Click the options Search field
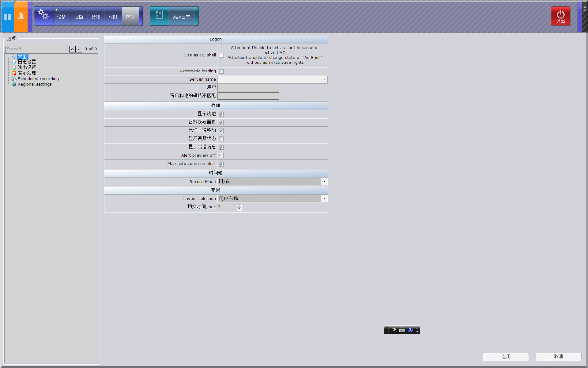588x368 pixels. click(x=36, y=49)
